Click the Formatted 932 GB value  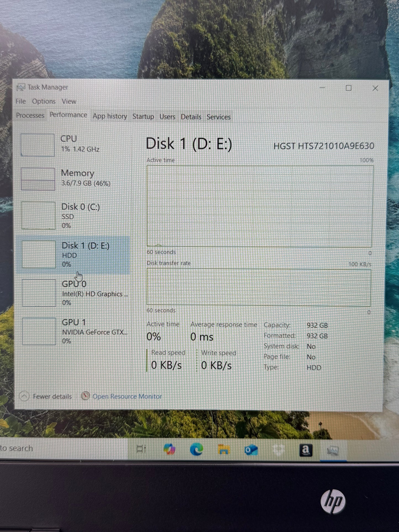(317, 336)
